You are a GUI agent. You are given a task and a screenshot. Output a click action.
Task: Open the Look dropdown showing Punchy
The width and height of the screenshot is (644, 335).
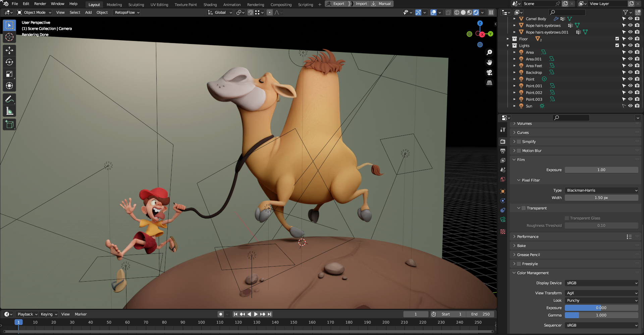point(601,300)
